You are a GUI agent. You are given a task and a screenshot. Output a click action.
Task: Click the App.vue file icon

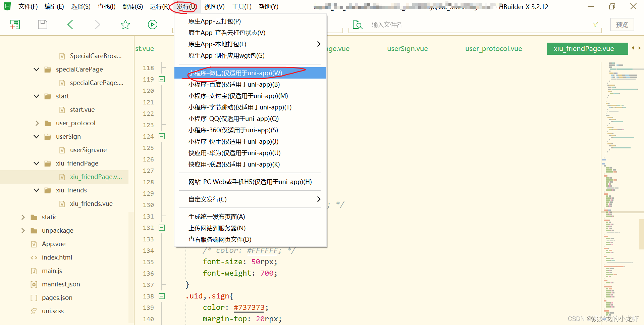coord(34,244)
